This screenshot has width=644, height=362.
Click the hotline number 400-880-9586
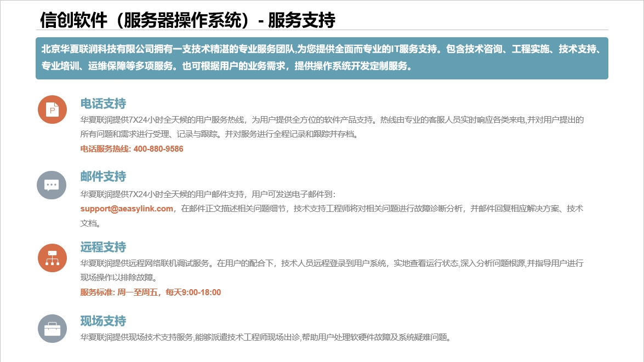tap(158, 149)
